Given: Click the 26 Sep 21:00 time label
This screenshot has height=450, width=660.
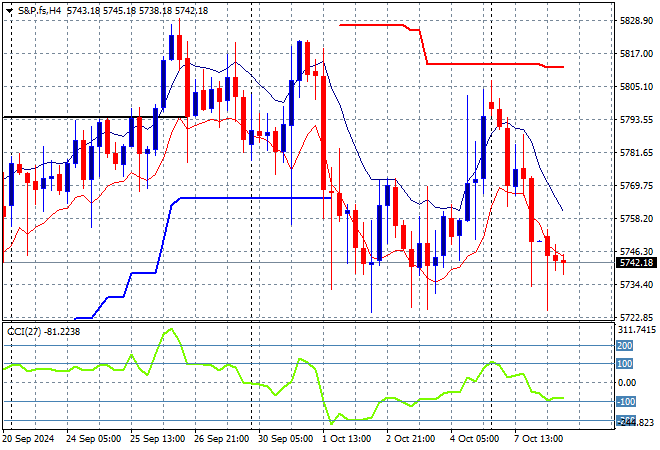Looking at the screenshot, I should tap(221, 439).
